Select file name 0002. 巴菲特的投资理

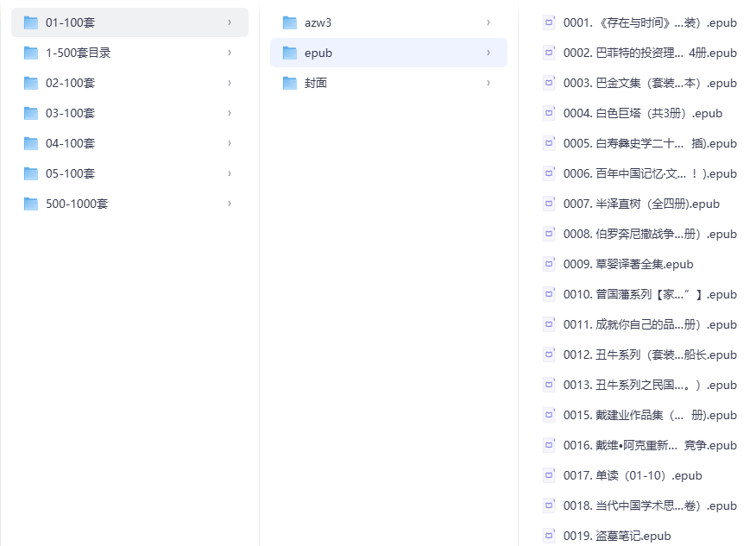(x=650, y=53)
